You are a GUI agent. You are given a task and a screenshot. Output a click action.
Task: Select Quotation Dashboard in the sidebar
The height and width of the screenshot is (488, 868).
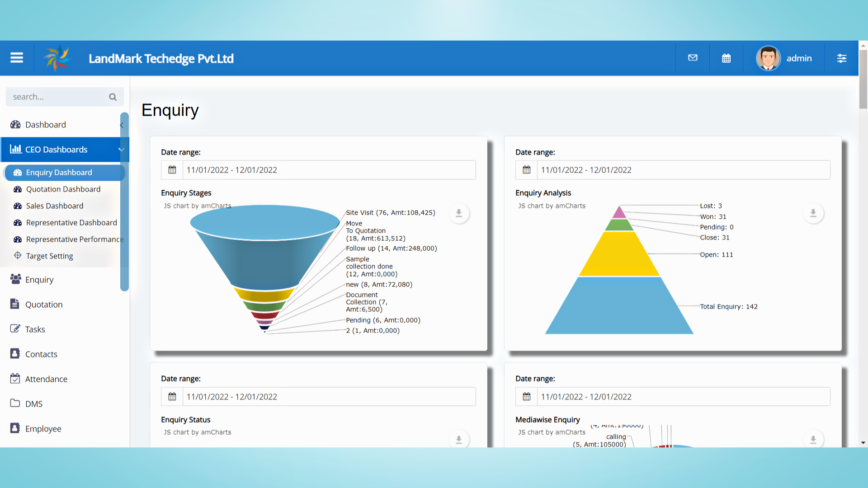click(63, 189)
